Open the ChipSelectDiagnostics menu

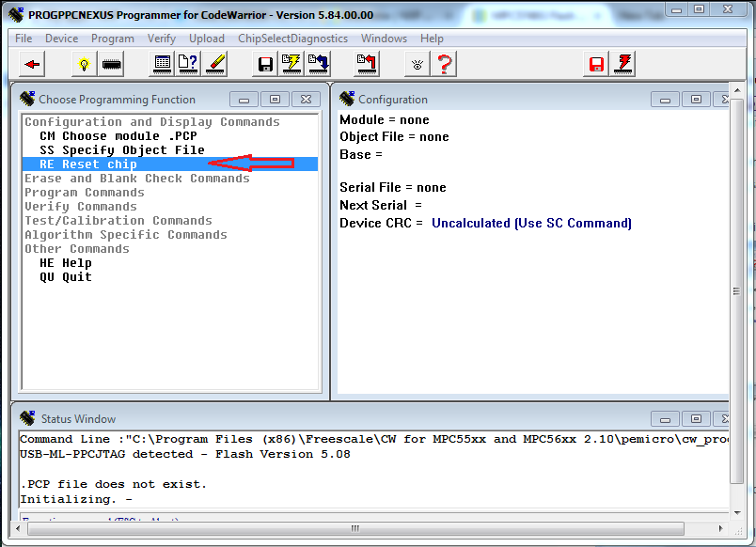[x=292, y=39]
